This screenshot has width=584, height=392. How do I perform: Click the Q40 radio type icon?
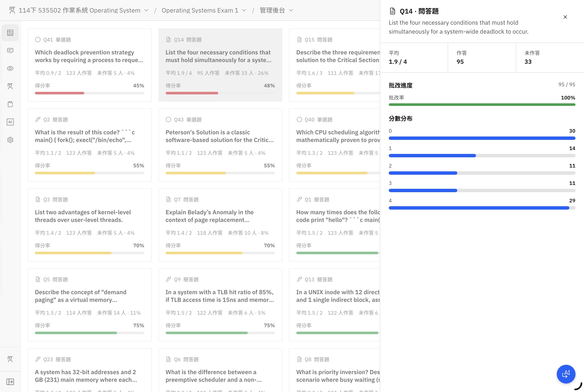point(299,119)
